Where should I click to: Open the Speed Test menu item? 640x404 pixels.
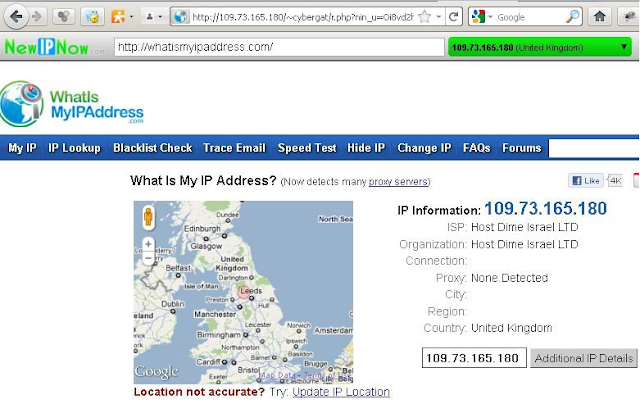[307, 148]
